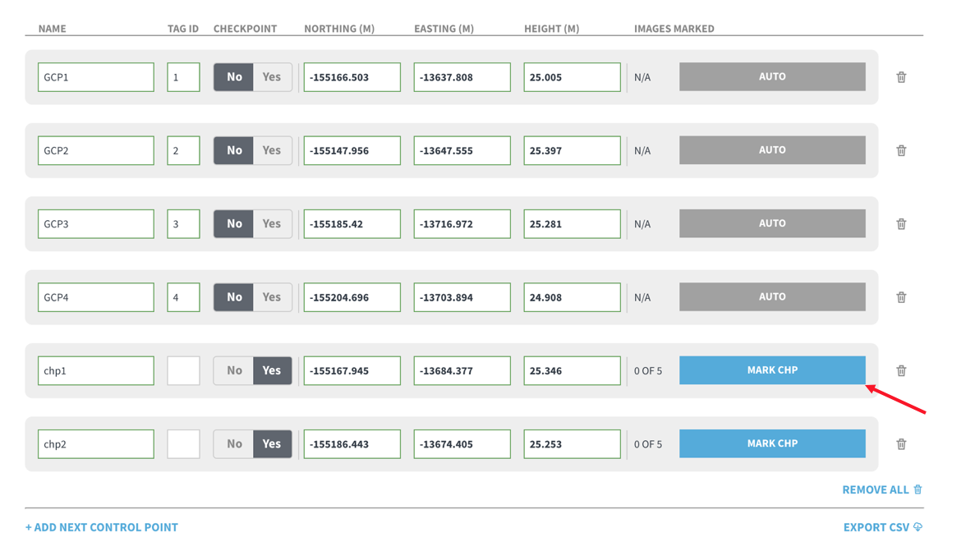Viewport: 975px width, 560px height.
Task: Click the AUTO button in GCP1 row
Action: [x=772, y=76]
